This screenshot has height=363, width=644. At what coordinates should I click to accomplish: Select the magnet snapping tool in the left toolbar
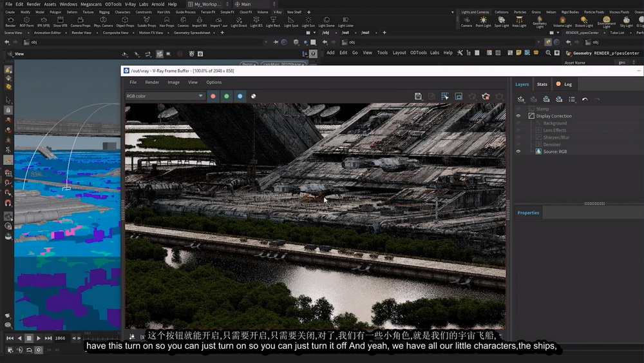8,203
